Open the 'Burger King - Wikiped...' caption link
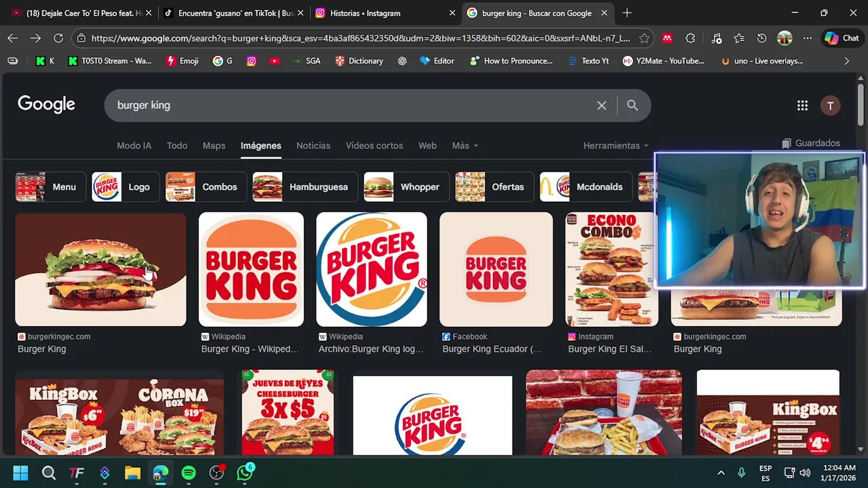868x488 pixels. click(250, 349)
